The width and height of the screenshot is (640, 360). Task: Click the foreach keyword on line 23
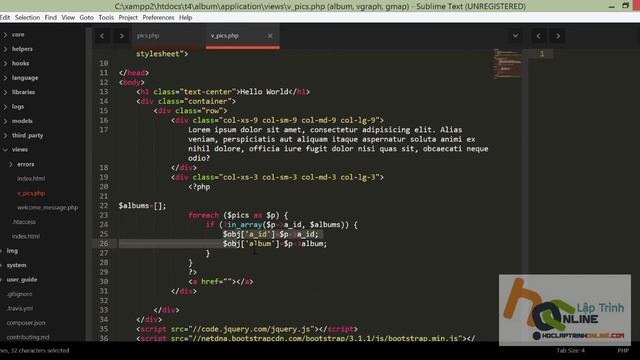pos(203,215)
